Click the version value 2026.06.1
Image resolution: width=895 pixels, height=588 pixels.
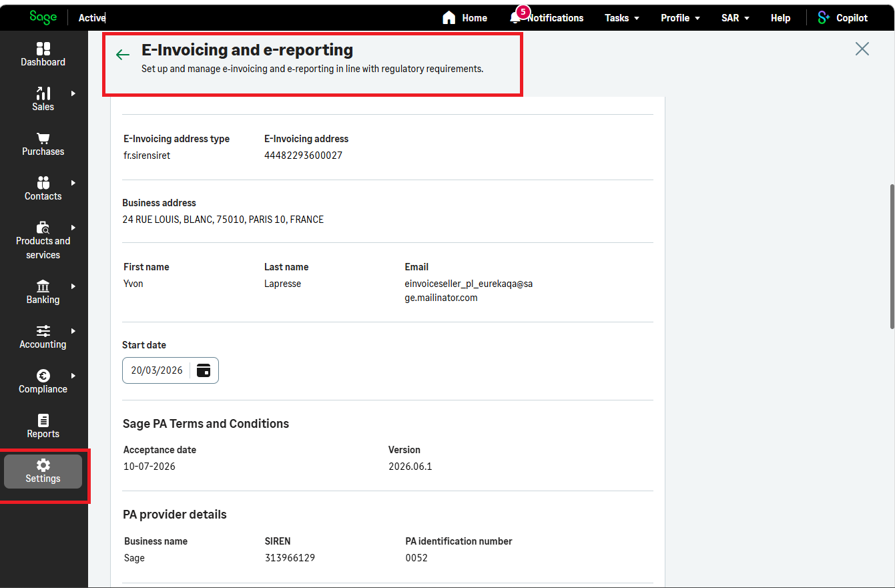pyautogui.click(x=410, y=467)
